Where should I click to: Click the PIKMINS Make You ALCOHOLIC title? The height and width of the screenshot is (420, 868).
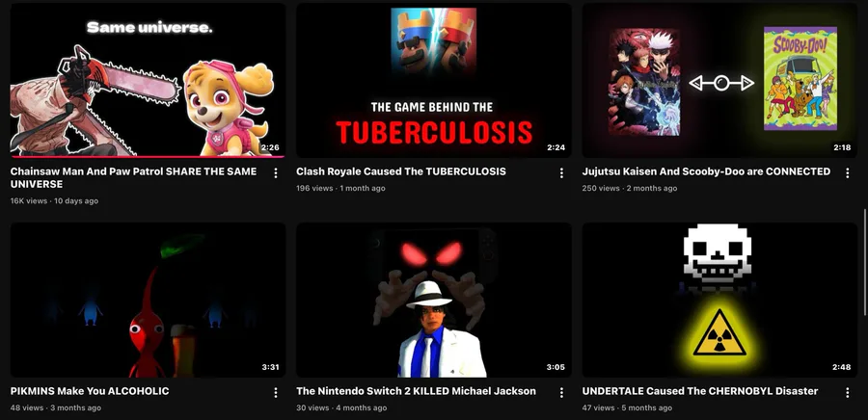point(90,391)
